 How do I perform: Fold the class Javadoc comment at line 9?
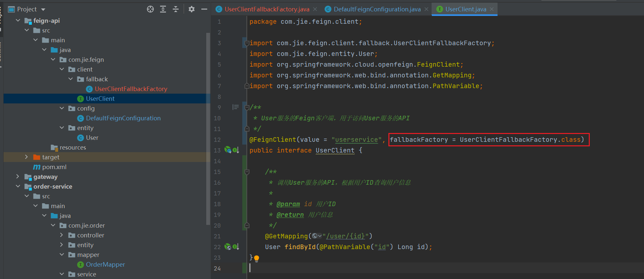click(x=247, y=107)
